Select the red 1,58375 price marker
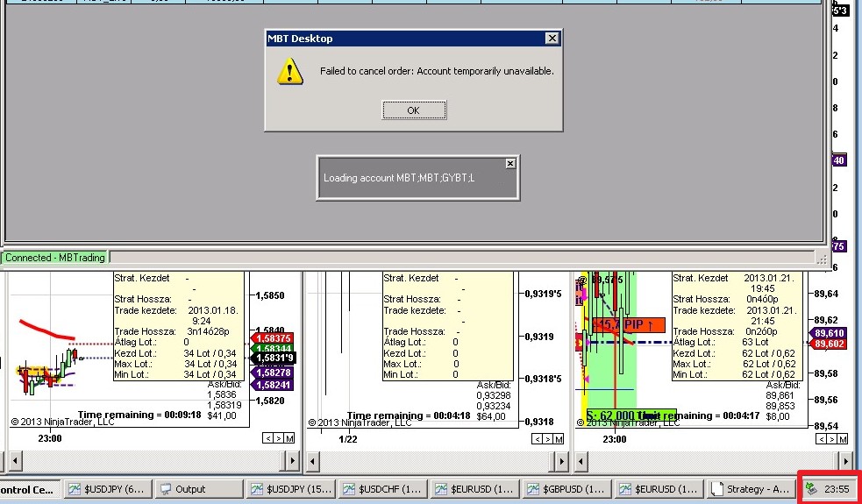Viewport: 862px width, 504px height. (272, 338)
